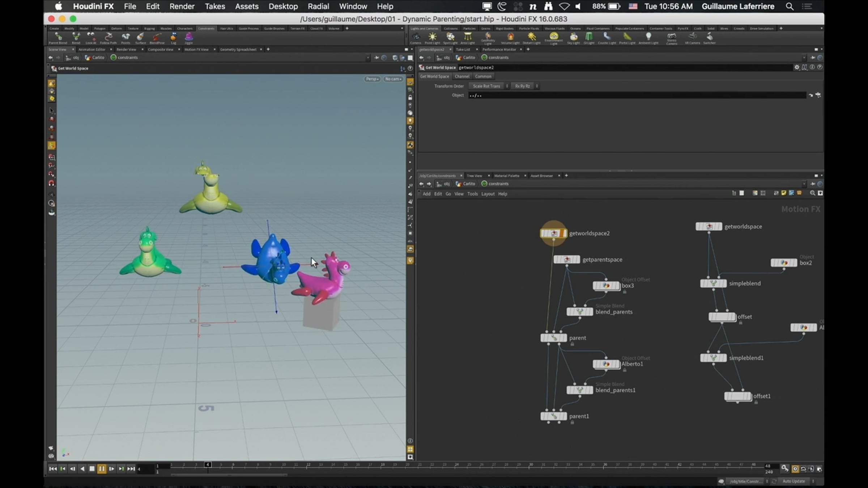Open the Persp viewport menu
This screenshot has height=488, width=868.
pyautogui.click(x=372, y=79)
